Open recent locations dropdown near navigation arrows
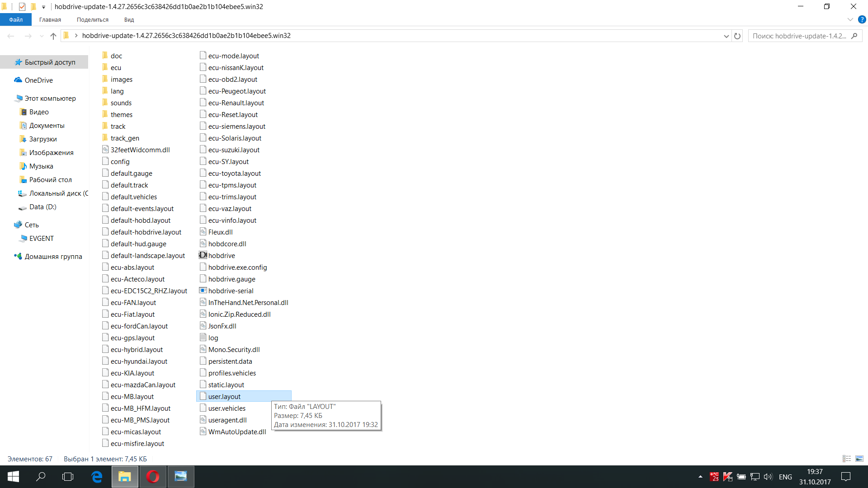The height and width of the screenshot is (488, 868). [x=42, y=36]
